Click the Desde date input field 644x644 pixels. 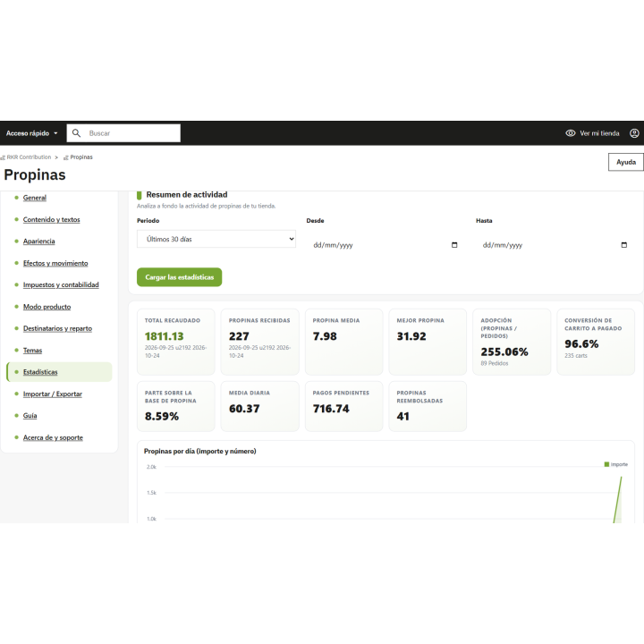[385, 245]
